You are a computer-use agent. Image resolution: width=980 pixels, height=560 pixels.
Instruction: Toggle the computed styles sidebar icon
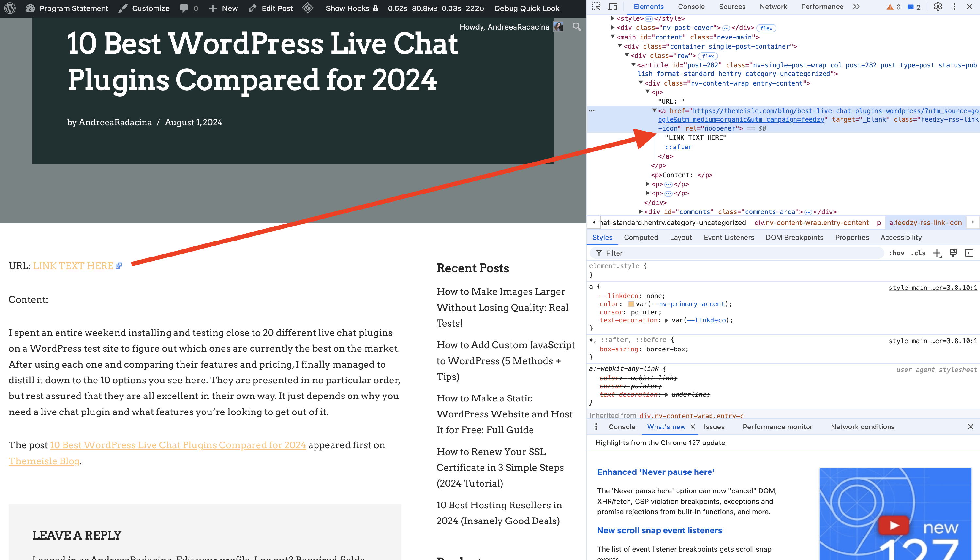point(969,253)
